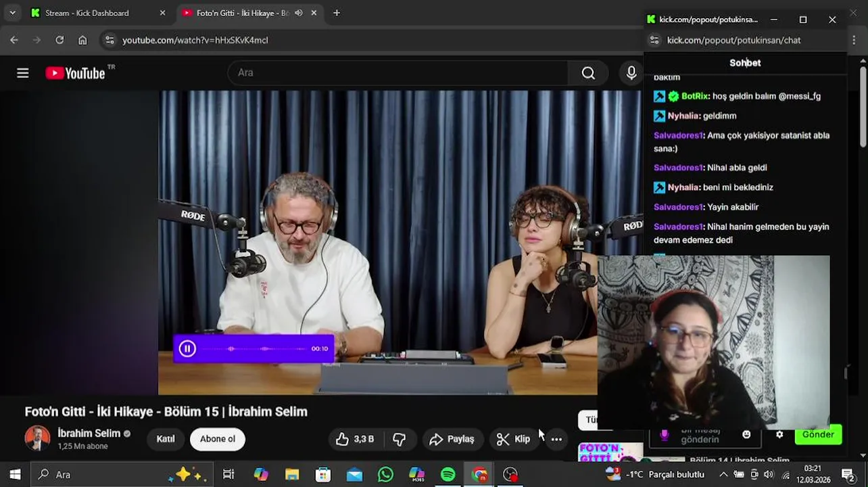Open Microsoft 365 app from the taskbar
Image resolution: width=868 pixels, height=487 pixels.
coord(416,474)
